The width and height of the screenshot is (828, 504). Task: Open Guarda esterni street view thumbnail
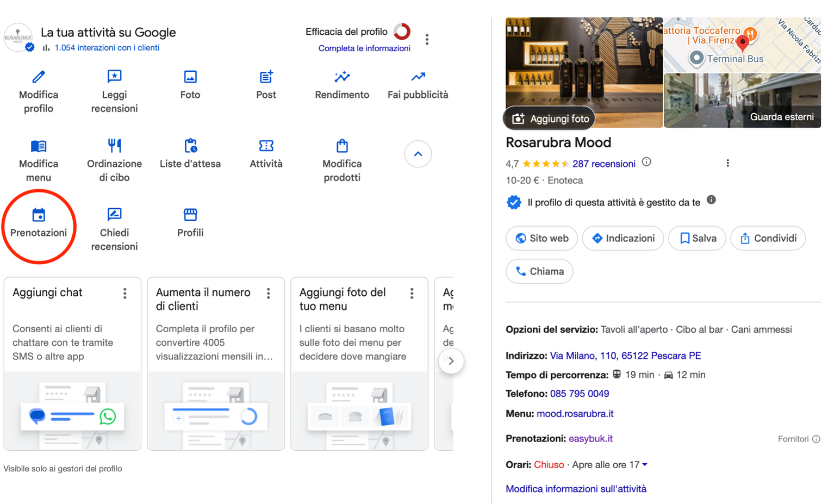742,101
